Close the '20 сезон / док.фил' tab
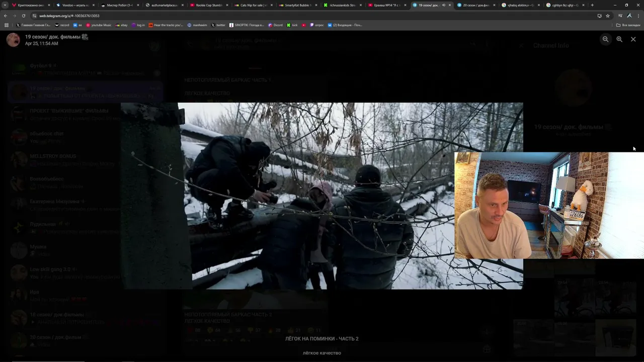The width and height of the screenshot is (644, 362). tap(495, 5)
